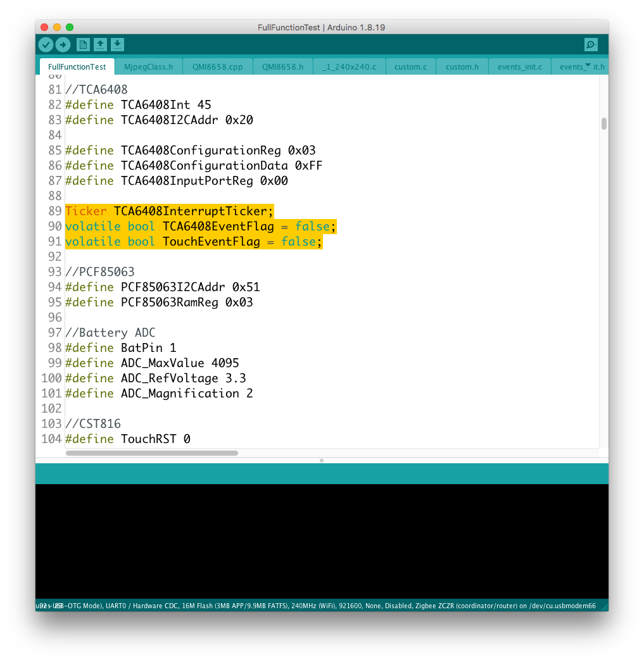Open a sketch using the up-arrow icon
The height and width of the screenshot is (662, 644).
pyautogui.click(x=100, y=44)
